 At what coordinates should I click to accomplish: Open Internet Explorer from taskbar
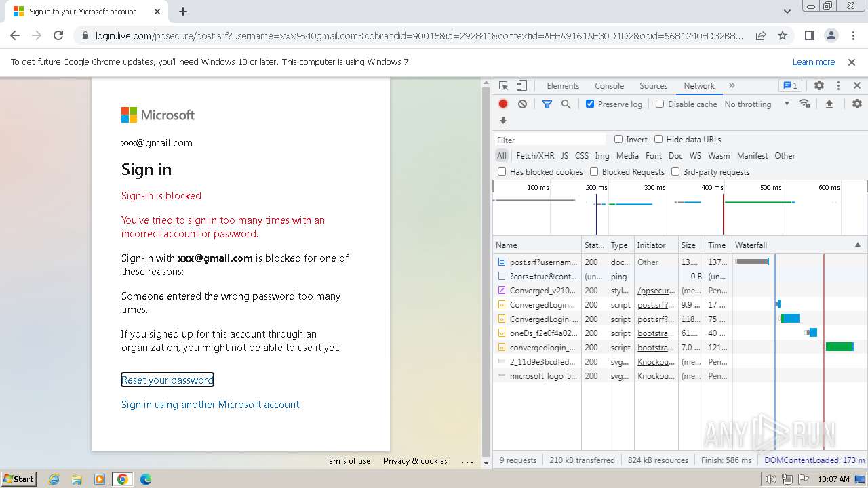(54, 479)
